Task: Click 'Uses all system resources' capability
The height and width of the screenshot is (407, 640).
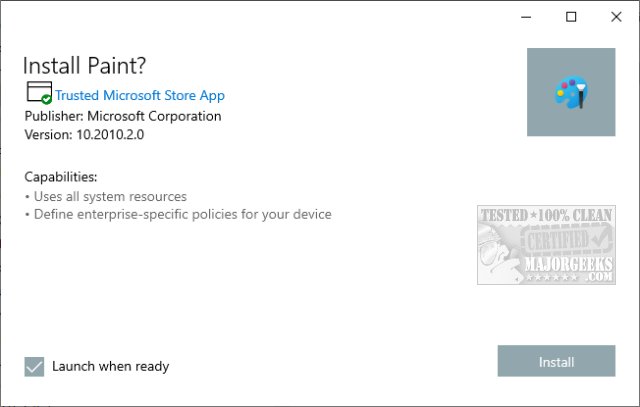Action: coord(110,196)
